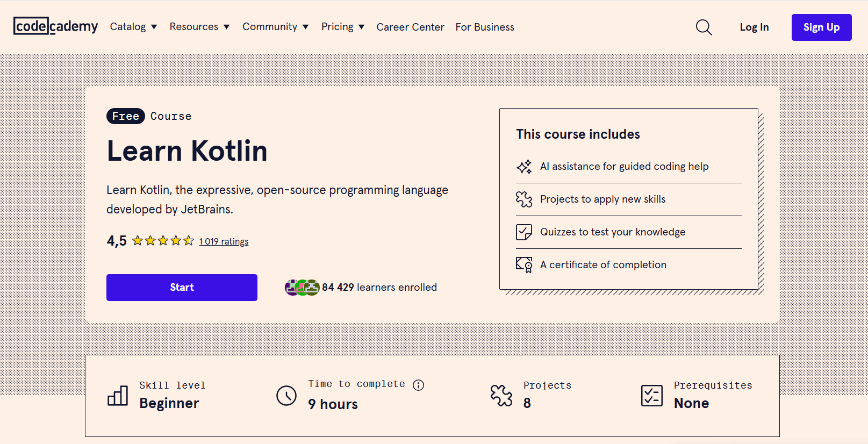Click 'Quizzes to test your knowledge' text
Image resolution: width=868 pixels, height=444 pixels.
613,232
